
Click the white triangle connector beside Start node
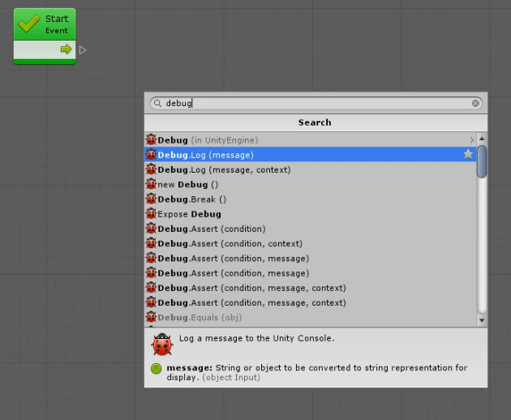83,50
